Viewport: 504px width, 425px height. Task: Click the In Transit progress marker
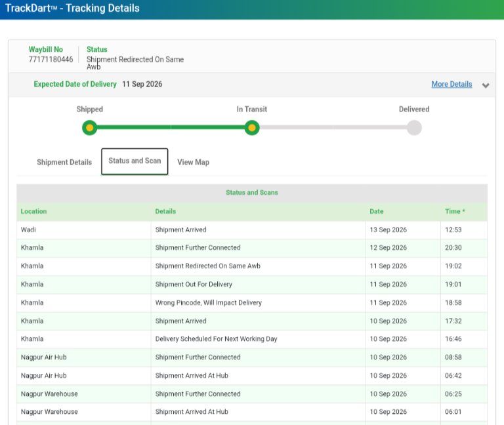click(252, 127)
